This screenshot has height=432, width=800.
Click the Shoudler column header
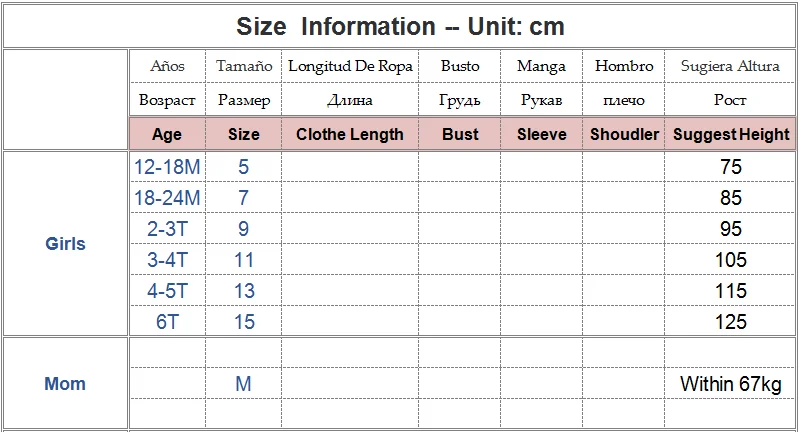624,134
